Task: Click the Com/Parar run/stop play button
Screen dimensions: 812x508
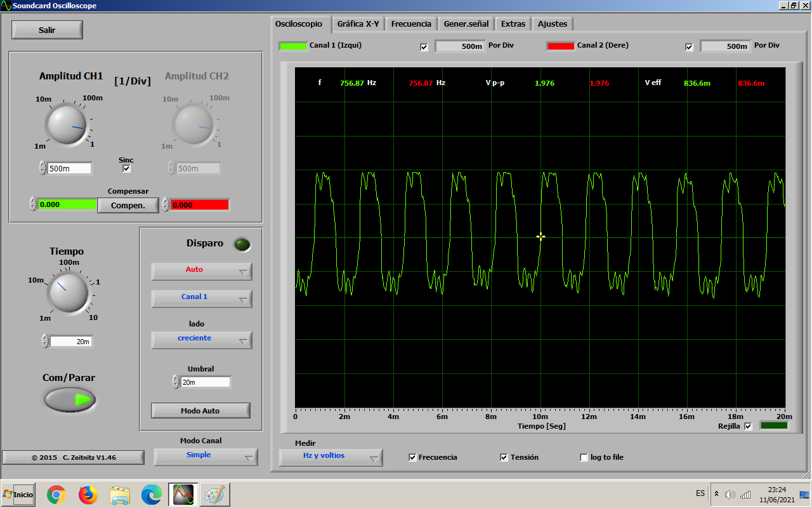Action: [x=70, y=399]
